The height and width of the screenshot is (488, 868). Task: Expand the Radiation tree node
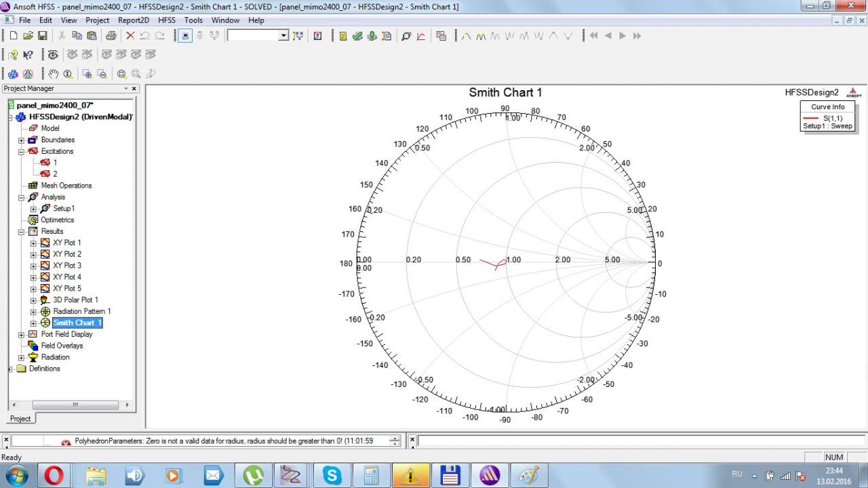(21, 358)
